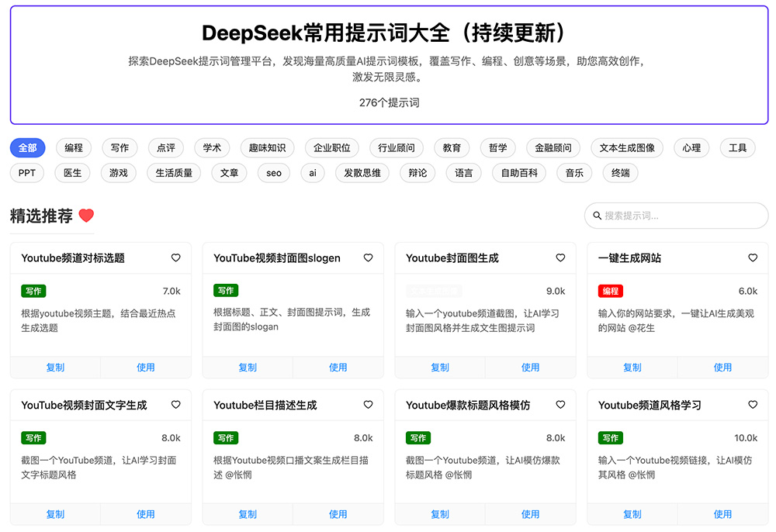This screenshot has width=776, height=532.
Task: Use the Youtube频道风格学习 prompt
Action: point(722,514)
